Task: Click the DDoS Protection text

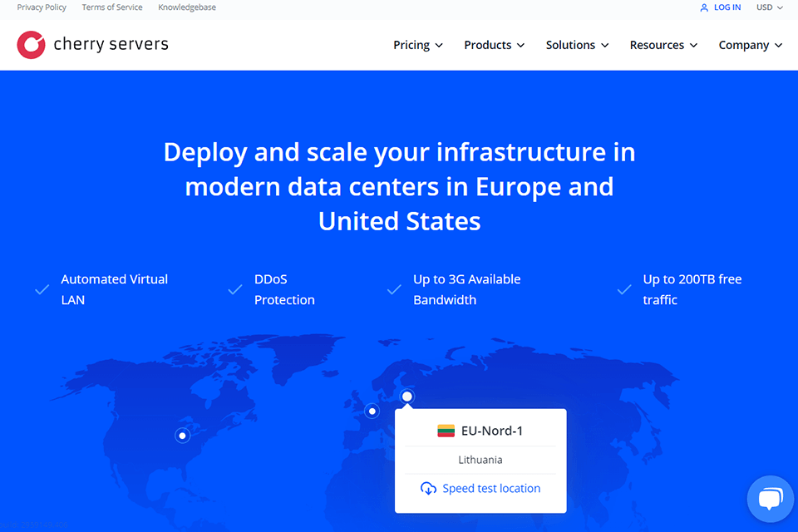Action: pyautogui.click(x=284, y=289)
